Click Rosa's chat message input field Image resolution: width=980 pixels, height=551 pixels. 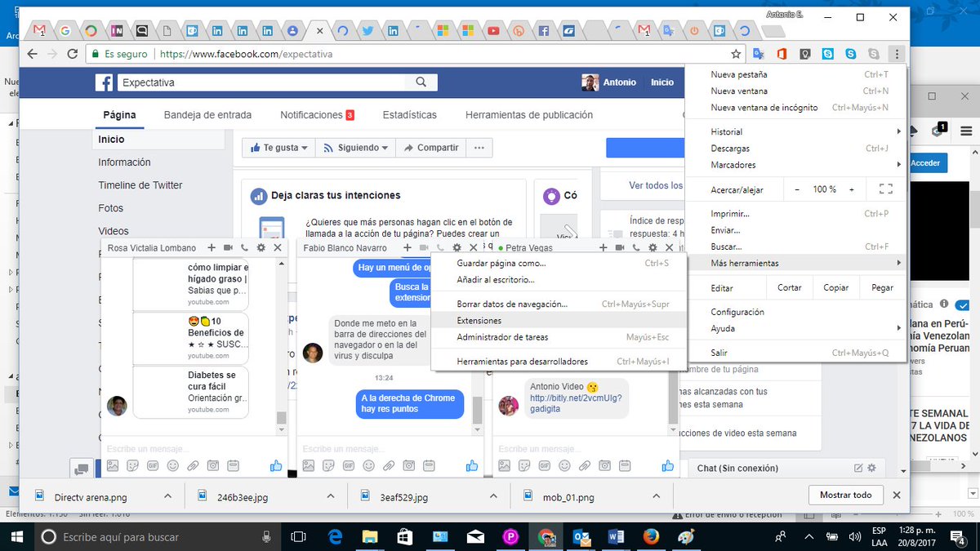point(194,448)
